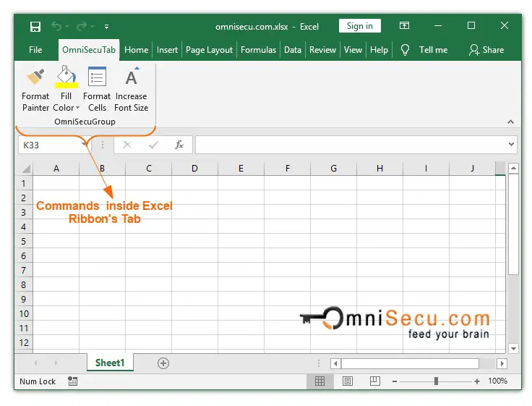Expand the Fill Color dropdown arrow
The width and height of the screenshot is (532, 406).
click(77, 108)
